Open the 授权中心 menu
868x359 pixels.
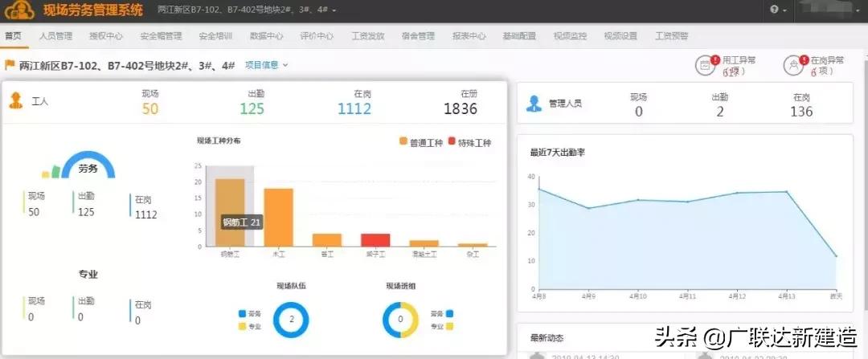click(106, 36)
